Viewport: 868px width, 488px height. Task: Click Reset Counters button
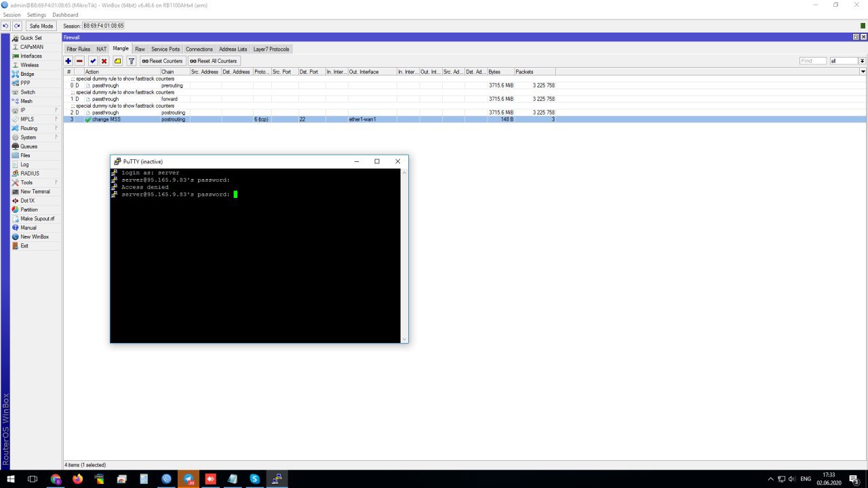162,61
